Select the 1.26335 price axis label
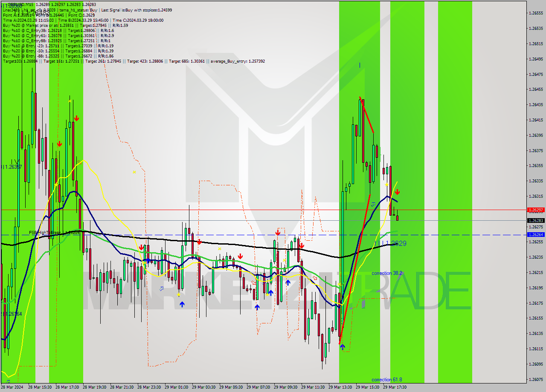This screenshot has height=392, width=546. pyautogui.click(x=536, y=181)
